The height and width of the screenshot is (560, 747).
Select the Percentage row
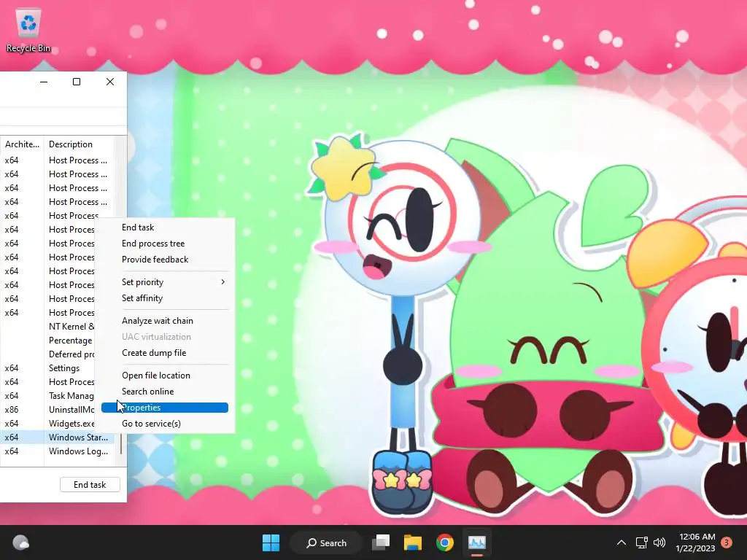47,341
